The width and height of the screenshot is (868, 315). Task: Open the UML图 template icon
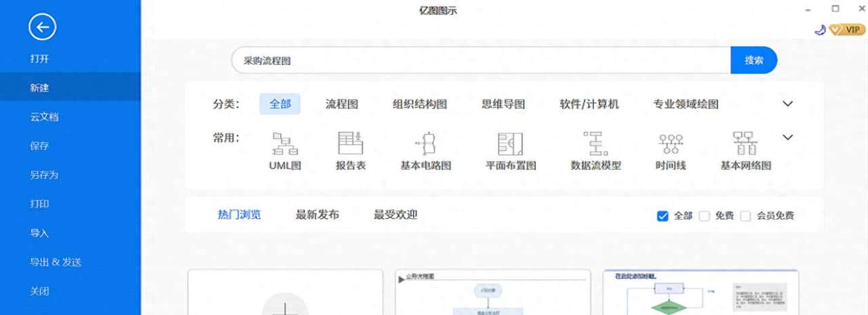[285, 143]
